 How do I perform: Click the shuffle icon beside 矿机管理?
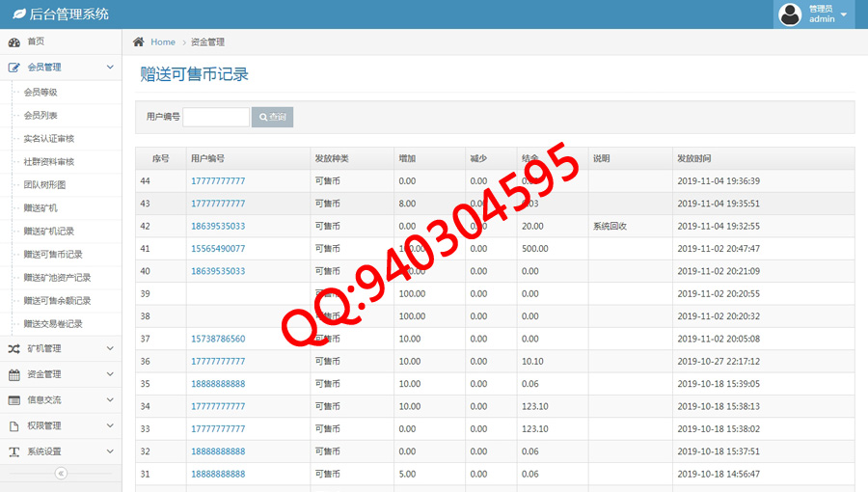coord(14,348)
